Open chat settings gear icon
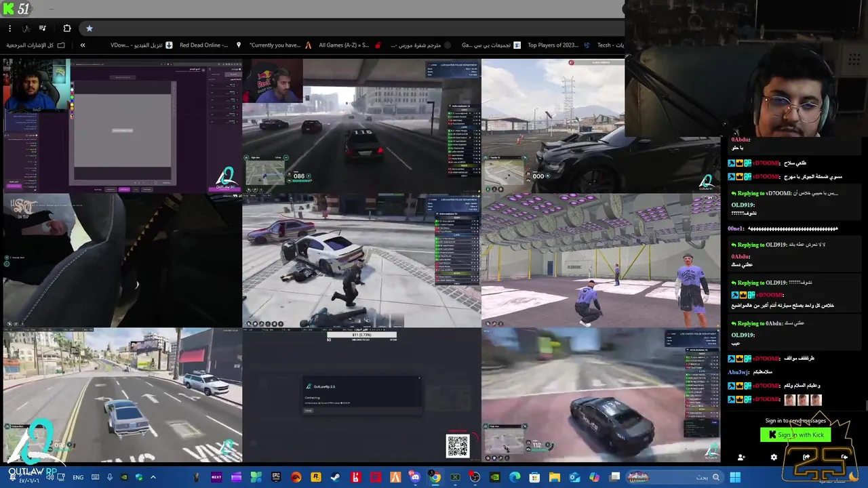Image resolution: width=868 pixels, height=488 pixels. [x=774, y=457]
